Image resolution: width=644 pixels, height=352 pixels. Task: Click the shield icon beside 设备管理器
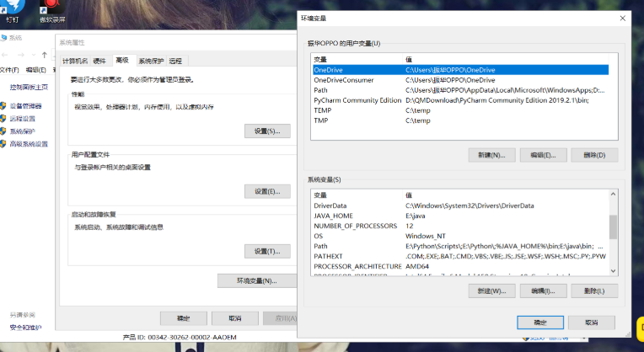3,106
